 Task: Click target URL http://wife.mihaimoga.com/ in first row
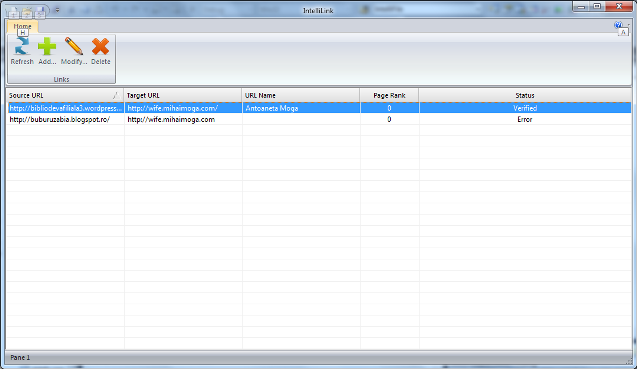click(x=173, y=108)
